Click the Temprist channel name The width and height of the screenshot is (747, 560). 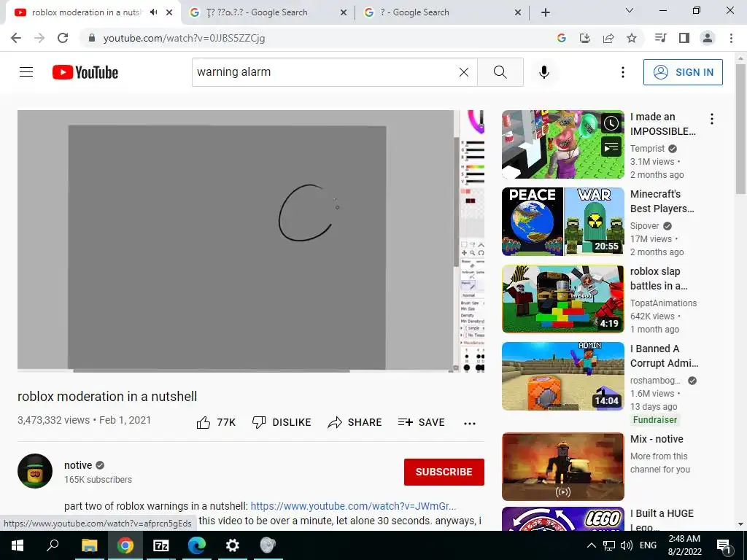pos(647,149)
